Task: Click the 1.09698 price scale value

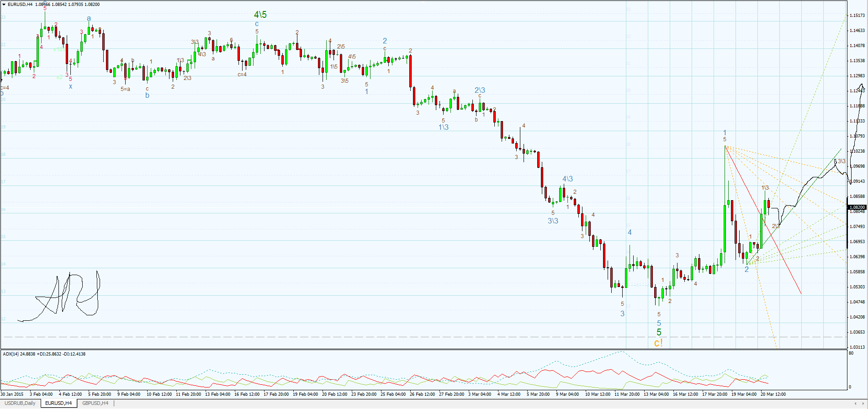Action: coord(857,166)
